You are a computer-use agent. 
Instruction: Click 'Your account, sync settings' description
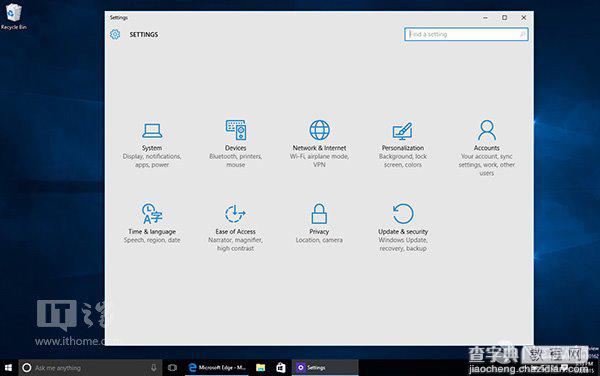pos(487,165)
